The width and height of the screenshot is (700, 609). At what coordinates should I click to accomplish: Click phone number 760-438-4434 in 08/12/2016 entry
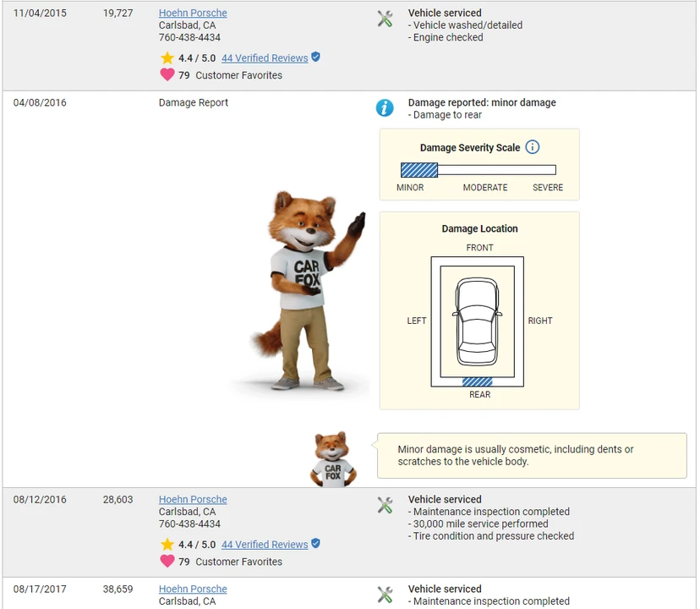pos(189,524)
